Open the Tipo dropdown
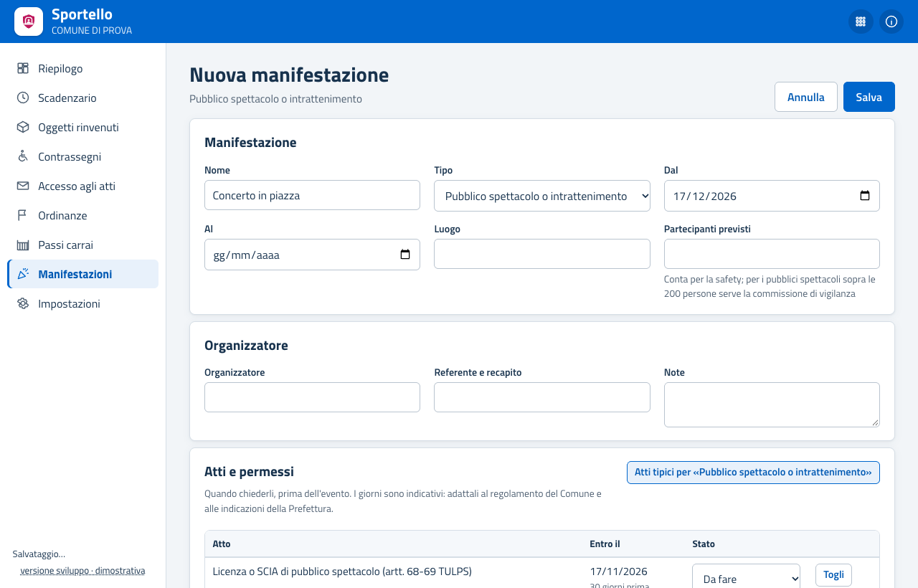Viewport: 918px width, 588px height. point(542,196)
